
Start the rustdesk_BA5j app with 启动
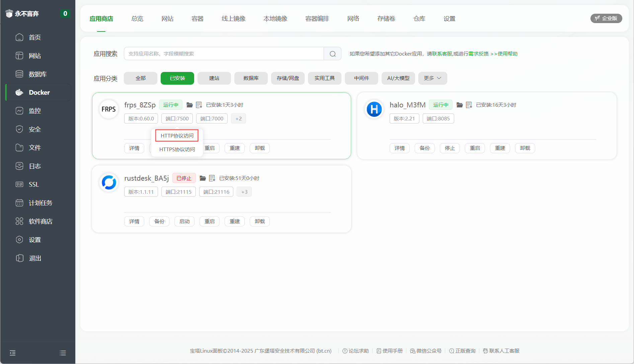tap(184, 221)
